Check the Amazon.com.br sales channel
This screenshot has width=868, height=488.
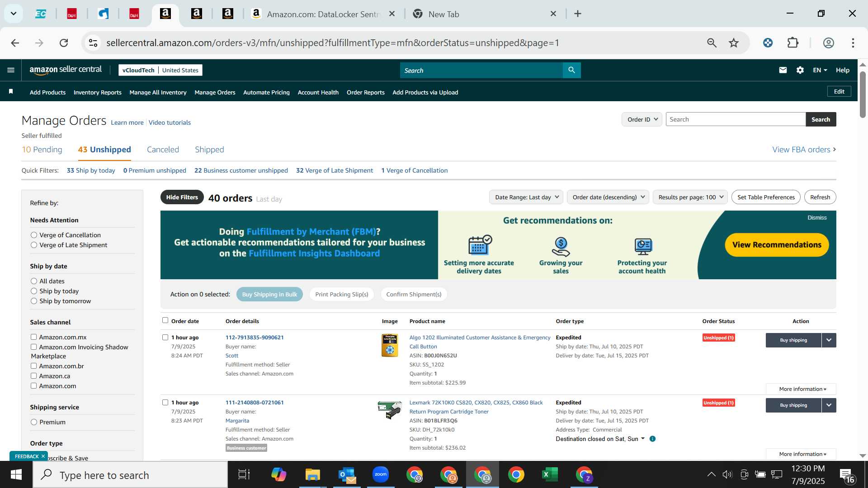pyautogui.click(x=33, y=366)
